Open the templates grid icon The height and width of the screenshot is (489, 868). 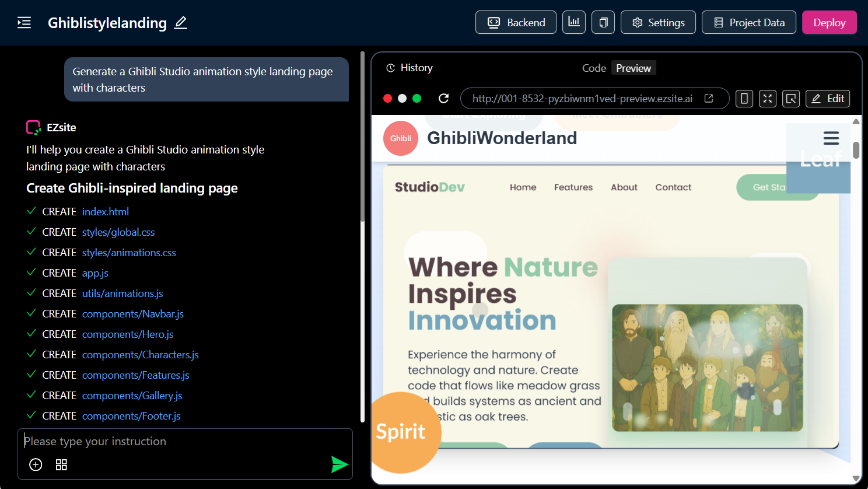pos(61,464)
